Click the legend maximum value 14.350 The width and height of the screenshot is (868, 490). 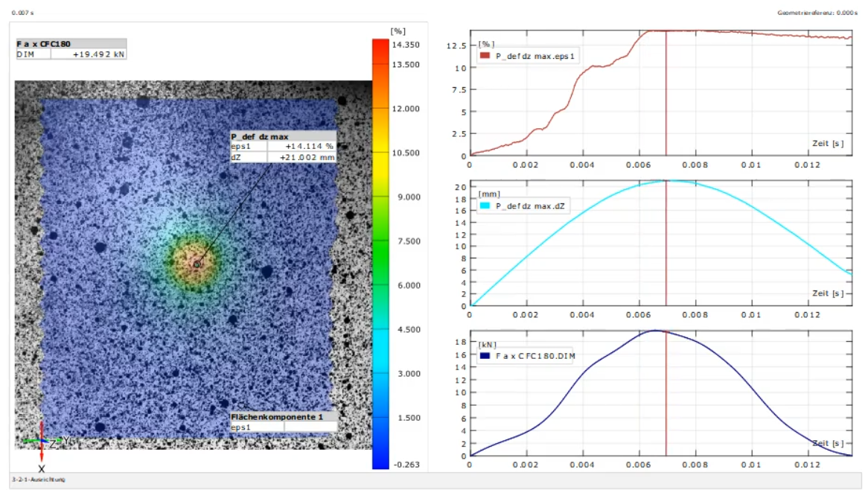click(x=407, y=45)
